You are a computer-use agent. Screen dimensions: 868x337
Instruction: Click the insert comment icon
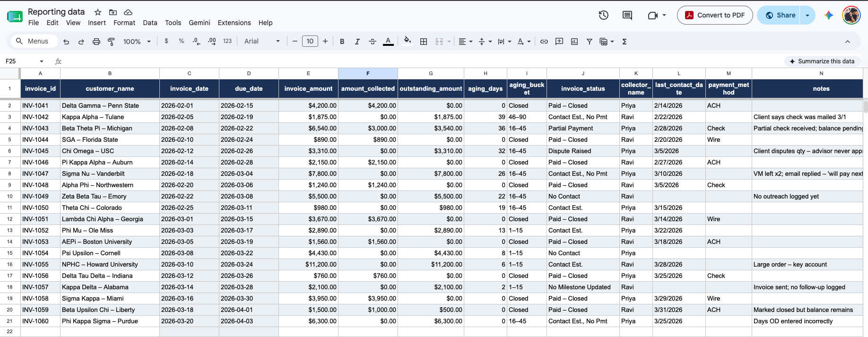pyautogui.click(x=559, y=42)
